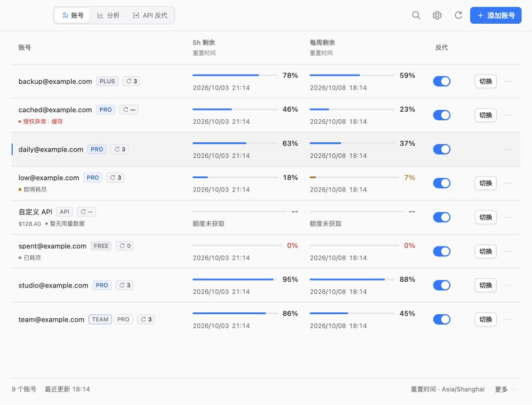
Task: Toggle 反代 switch for team@example.com
Action: 441,319
